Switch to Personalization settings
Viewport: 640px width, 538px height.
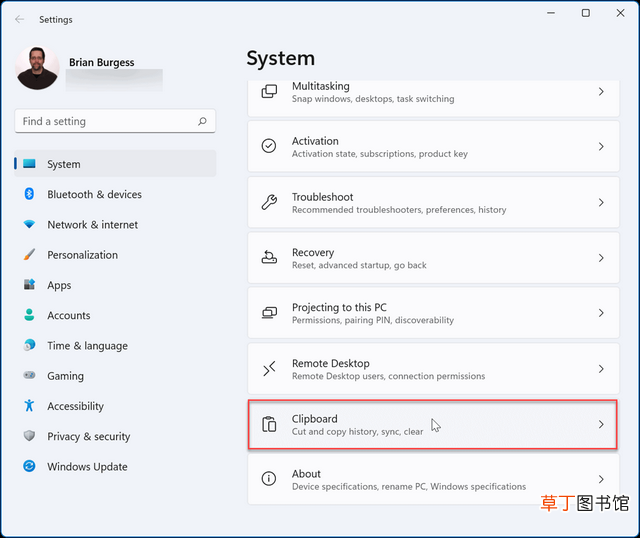click(x=115, y=255)
